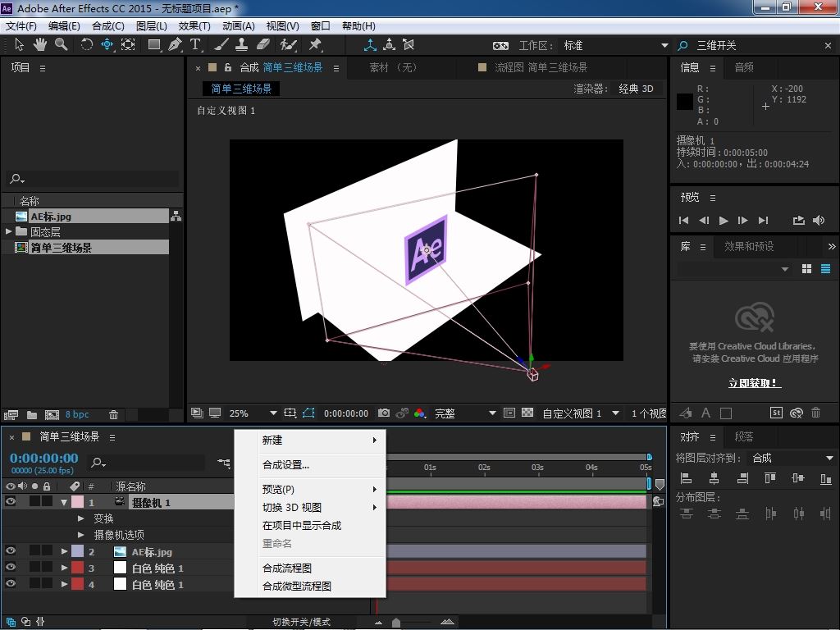Choose View Axis mode icon
The height and width of the screenshot is (630, 840).
point(409,45)
